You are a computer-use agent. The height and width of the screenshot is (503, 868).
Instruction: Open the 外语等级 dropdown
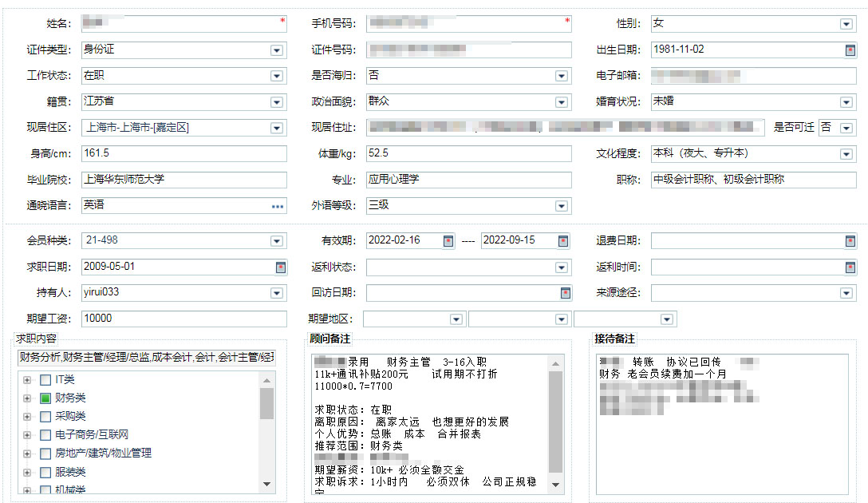click(x=562, y=207)
